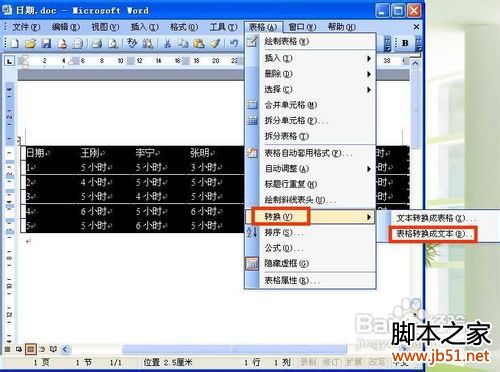Click the Save floppy disk icon
Image resolution: width=500 pixels, height=372 pixels.
tap(46, 43)
